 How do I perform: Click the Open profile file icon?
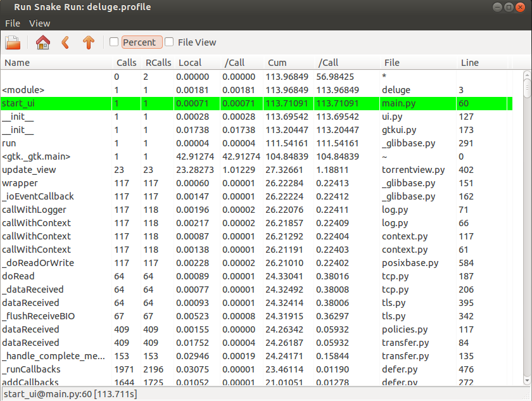click(x=13, y=42)
